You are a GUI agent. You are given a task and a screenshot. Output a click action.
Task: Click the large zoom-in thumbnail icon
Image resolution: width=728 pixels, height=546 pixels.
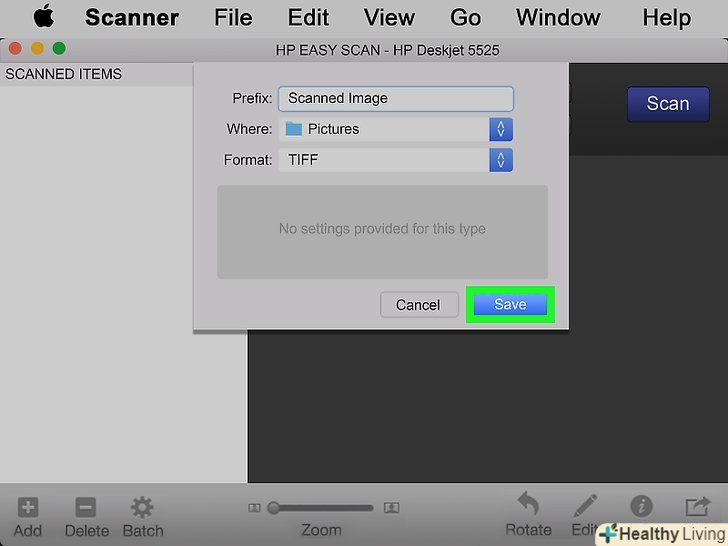(391, 508)
